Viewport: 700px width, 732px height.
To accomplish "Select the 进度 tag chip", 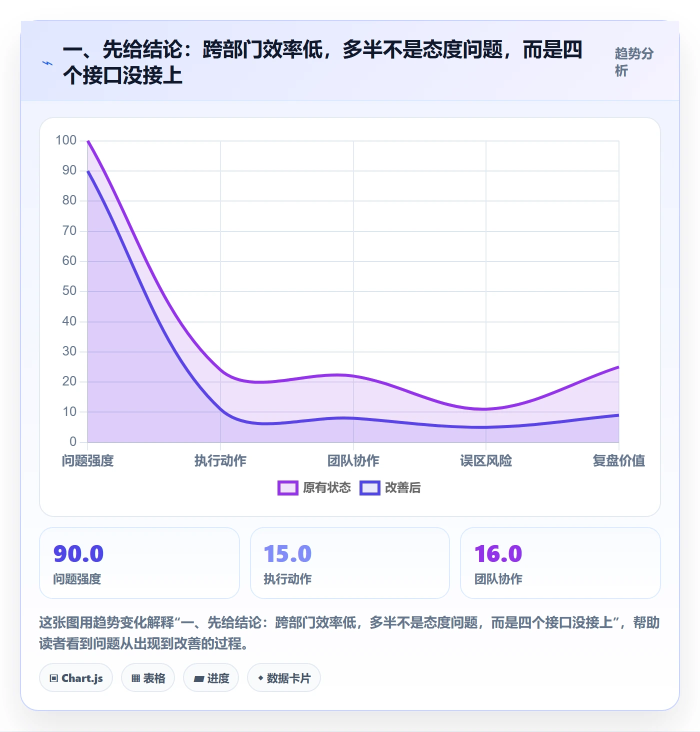I will point(211,678).
